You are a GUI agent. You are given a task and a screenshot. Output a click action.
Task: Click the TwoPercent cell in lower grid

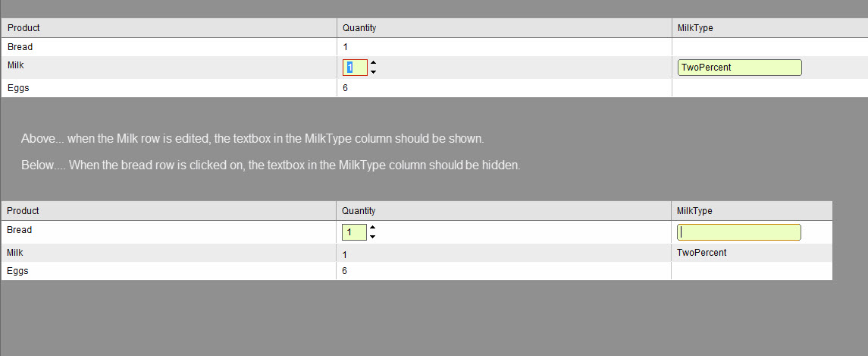click(x=701, y=253)
